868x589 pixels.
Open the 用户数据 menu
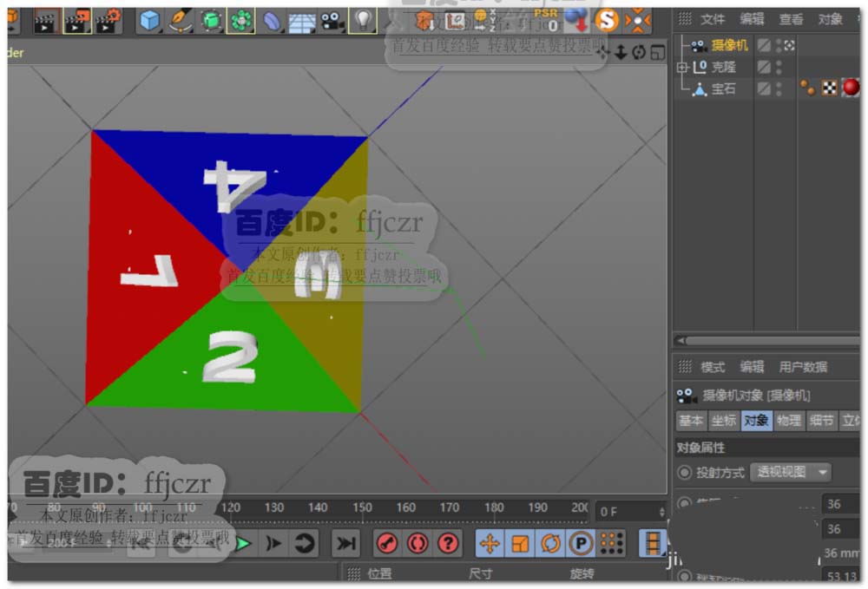(x=803, y=367)
